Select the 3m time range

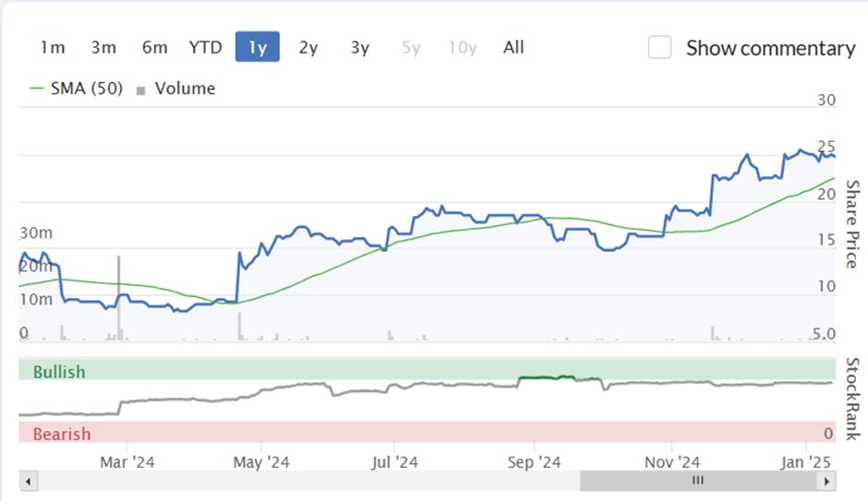pyautogui.click(x=103, y=48)
